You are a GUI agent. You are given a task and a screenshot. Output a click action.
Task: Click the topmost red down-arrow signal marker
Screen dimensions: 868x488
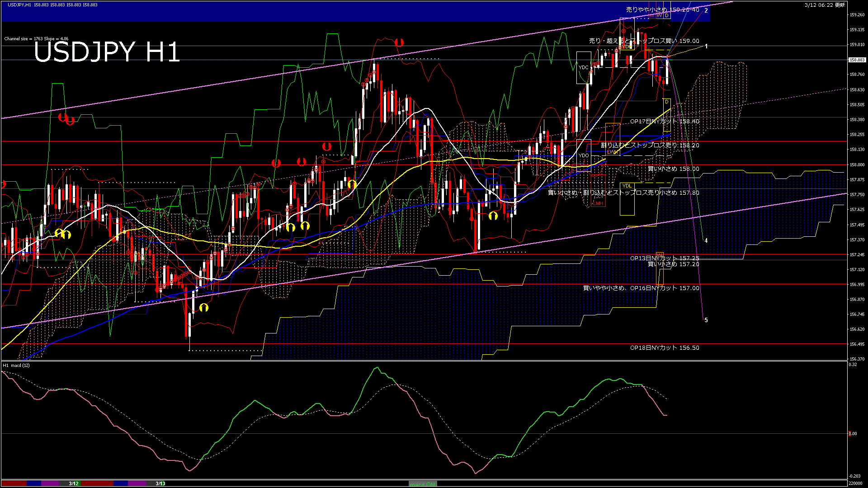(399, 42)
